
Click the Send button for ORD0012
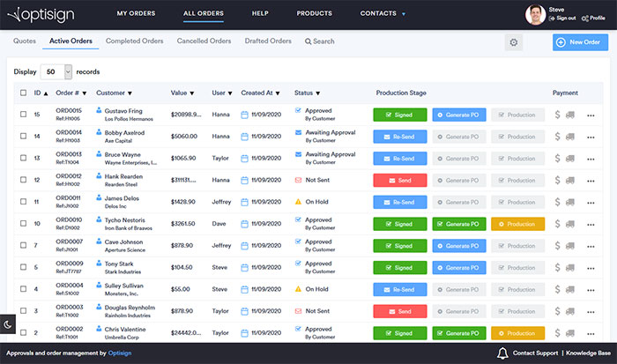[x=400, y=180]
